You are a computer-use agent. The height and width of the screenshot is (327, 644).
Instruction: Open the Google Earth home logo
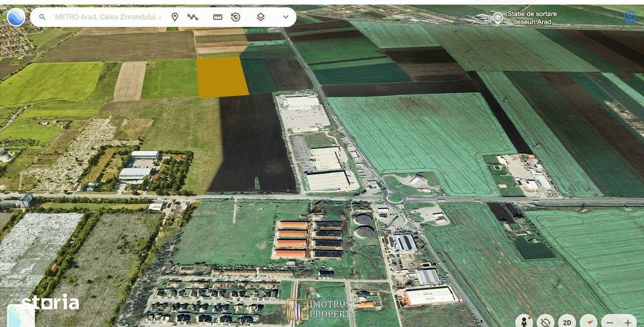[x=16, y=17]
